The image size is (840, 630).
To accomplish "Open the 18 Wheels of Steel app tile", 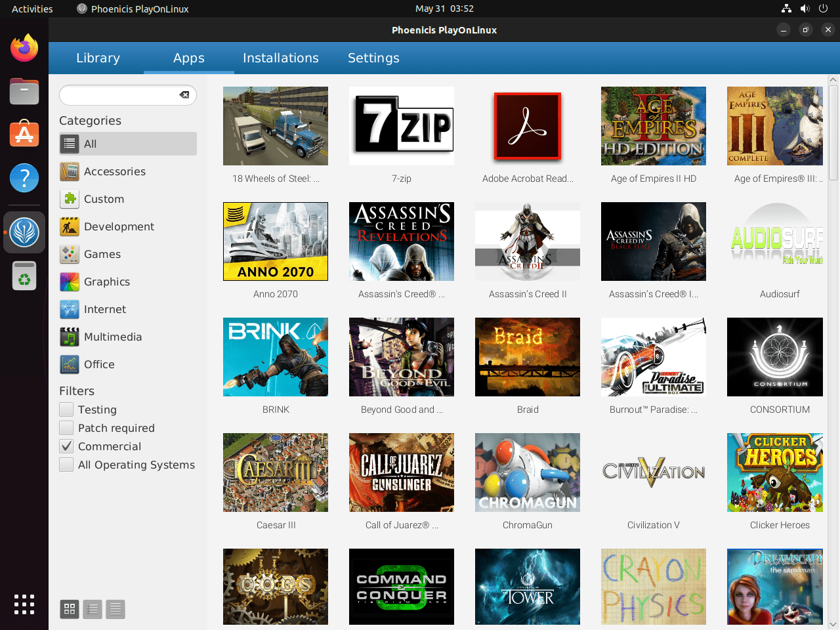I will click(276, 126).
